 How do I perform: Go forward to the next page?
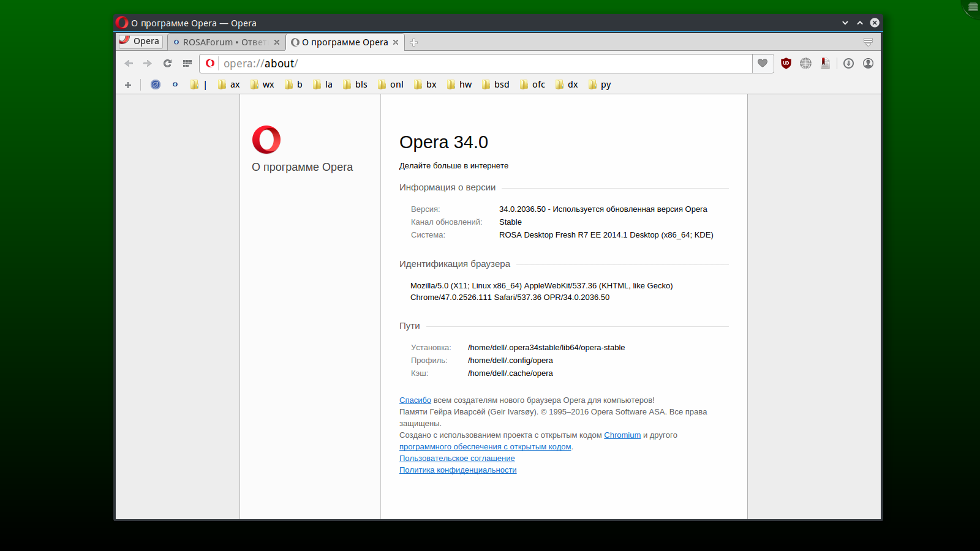148,63
